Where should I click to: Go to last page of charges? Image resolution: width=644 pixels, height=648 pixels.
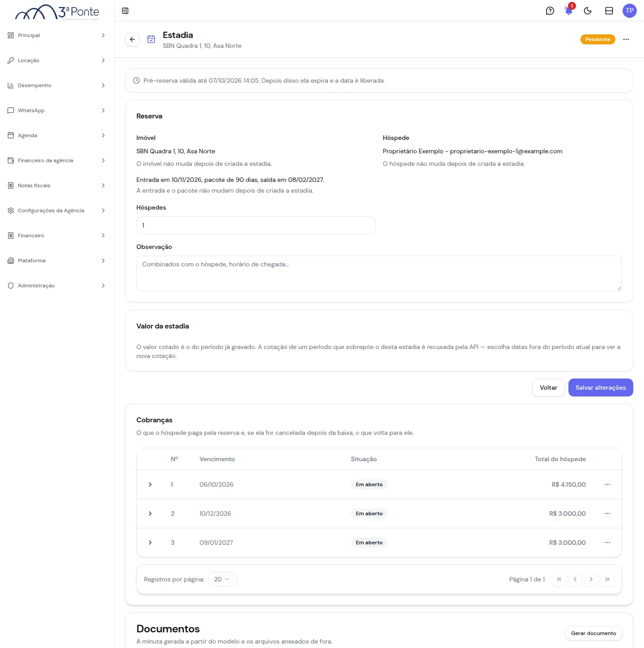[607, 579]
